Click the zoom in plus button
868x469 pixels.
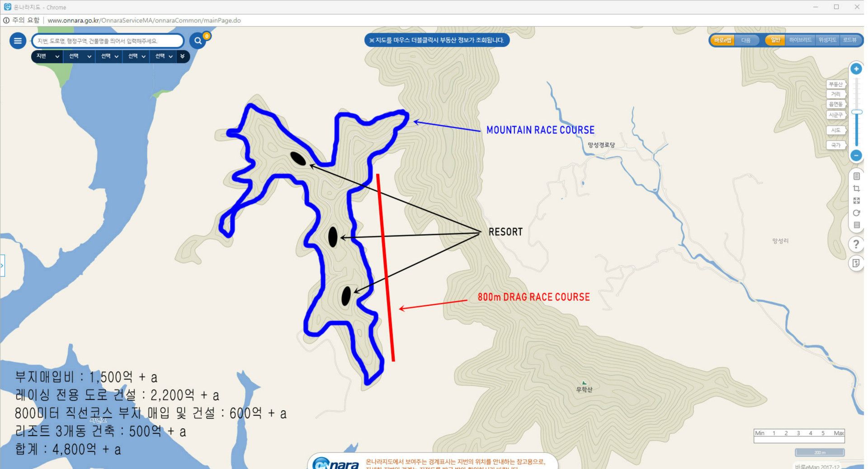856,69
